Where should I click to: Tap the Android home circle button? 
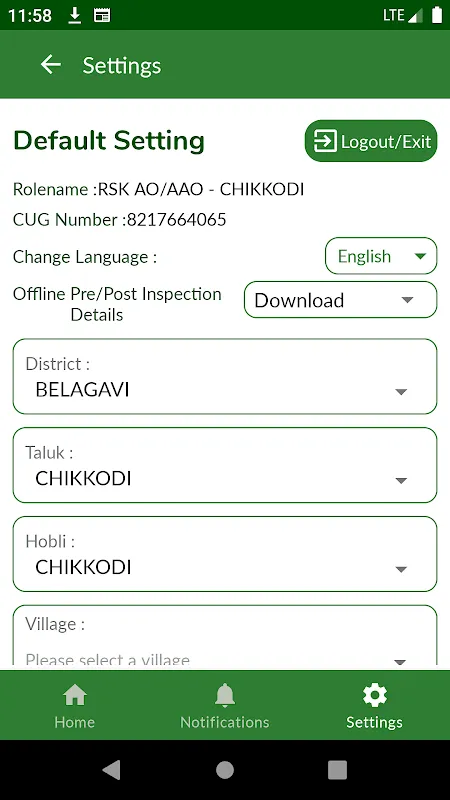tap(225, 769)
